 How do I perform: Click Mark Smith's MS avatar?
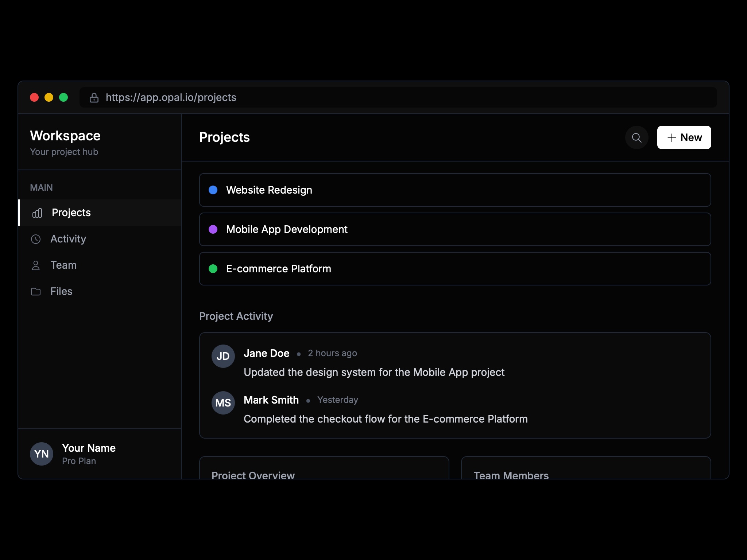click(223, 402)
